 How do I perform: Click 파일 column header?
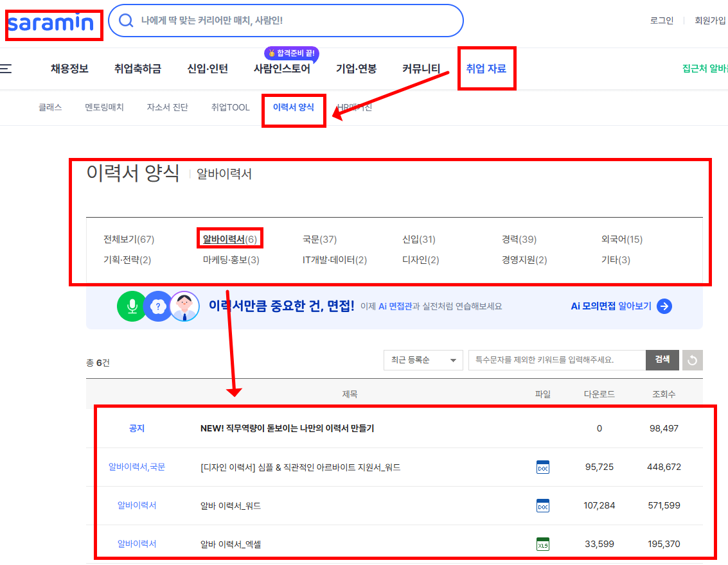(x=543, y=394)
